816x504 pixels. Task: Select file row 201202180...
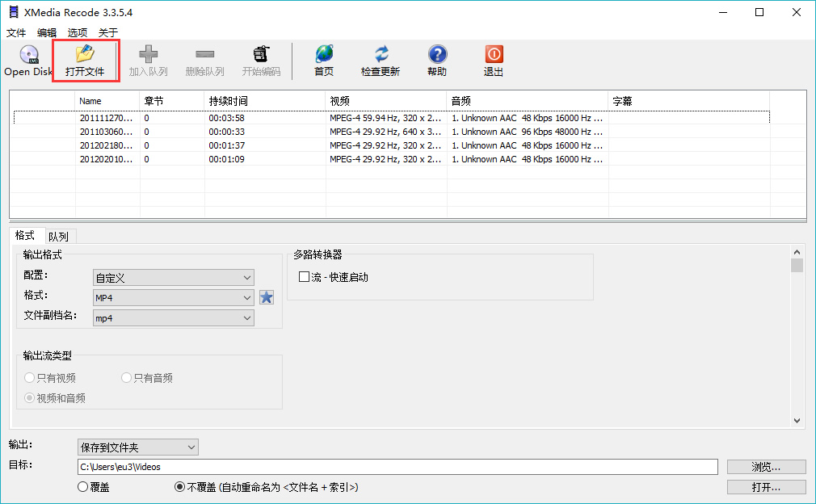pyautogui.click(x=391, y=145)
